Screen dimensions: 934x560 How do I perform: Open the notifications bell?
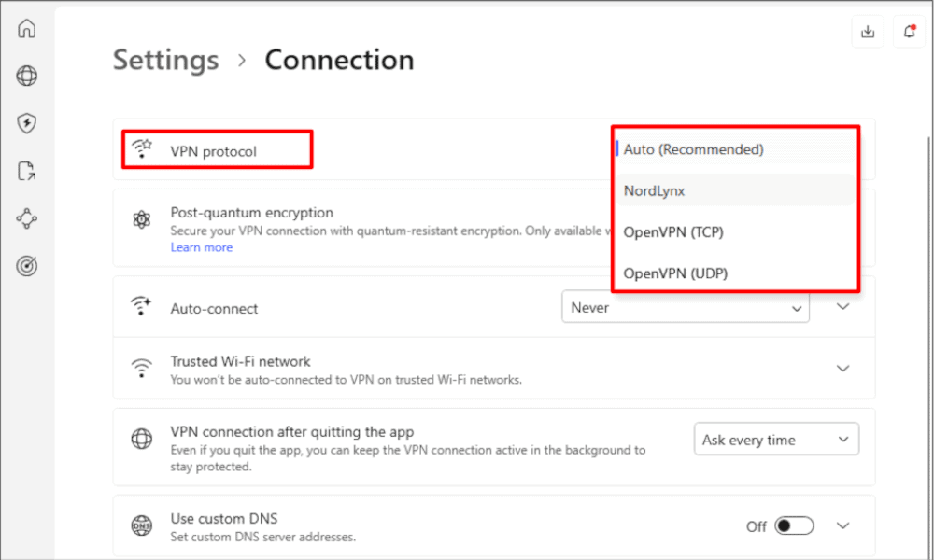(x=909, y=32)
